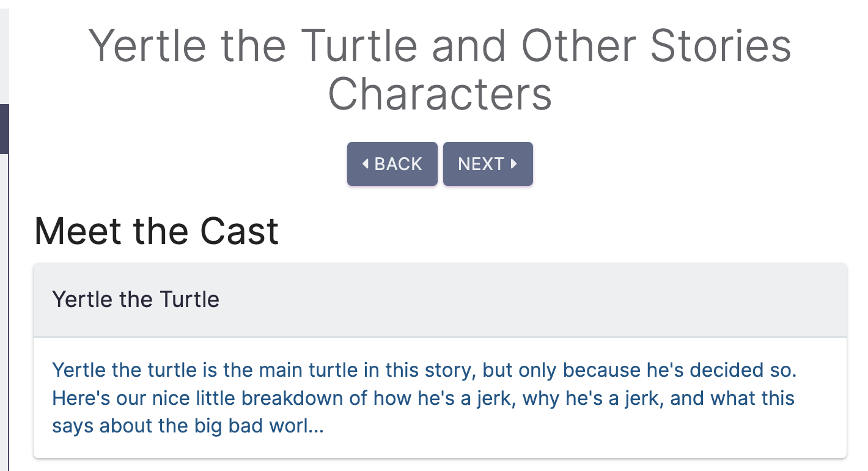The width and height of the screenshot is (868, 471).
Task: Go to the previous page with BACK
Action: [x=392, y=164]
